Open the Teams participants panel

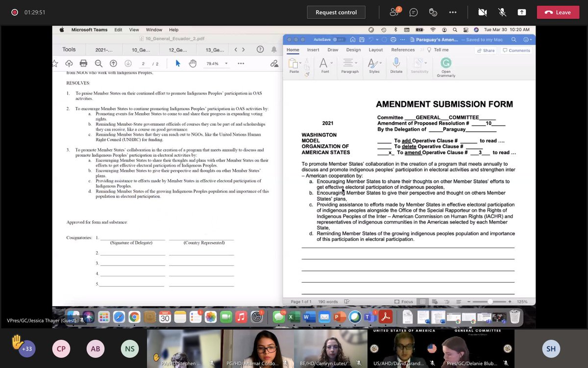(x=394, y=12)
